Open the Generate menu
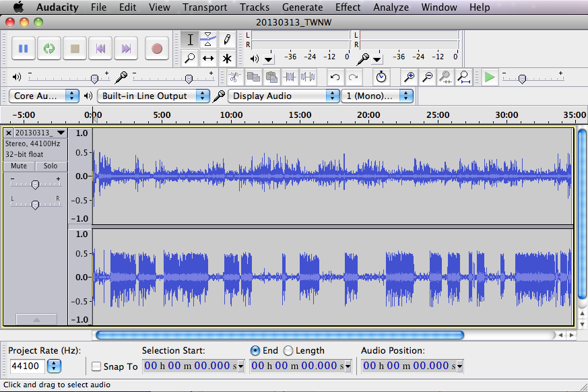Screen dimensions: 588x392 [x=302, y=7]
